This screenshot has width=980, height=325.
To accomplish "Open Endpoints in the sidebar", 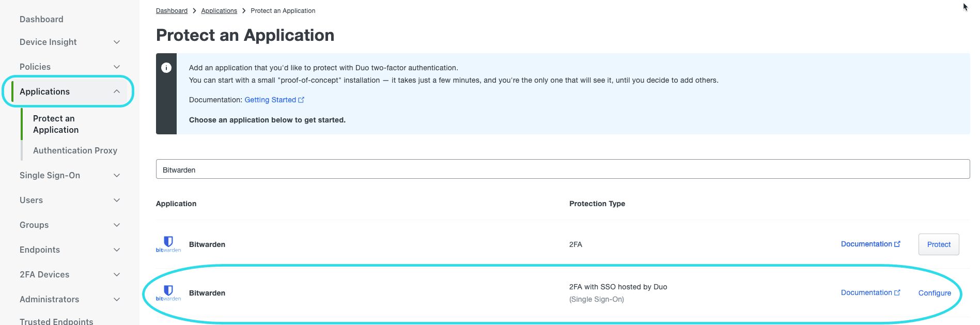I will 40,250.
